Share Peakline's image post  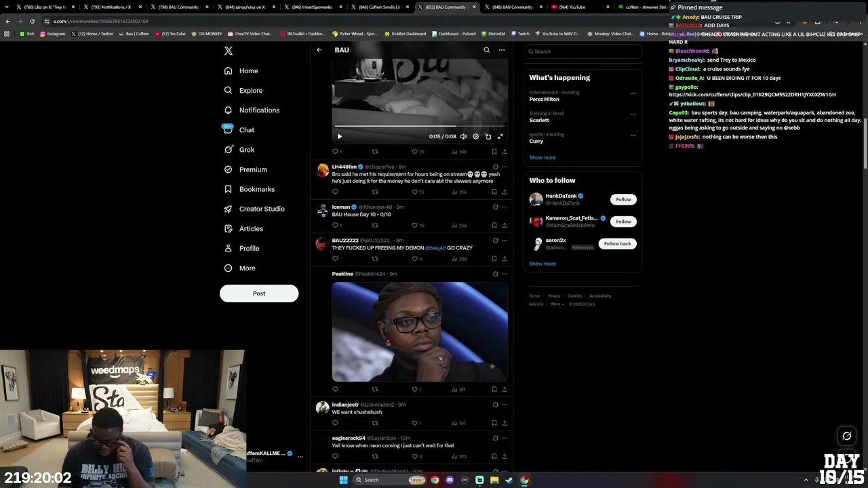point(504,389)
